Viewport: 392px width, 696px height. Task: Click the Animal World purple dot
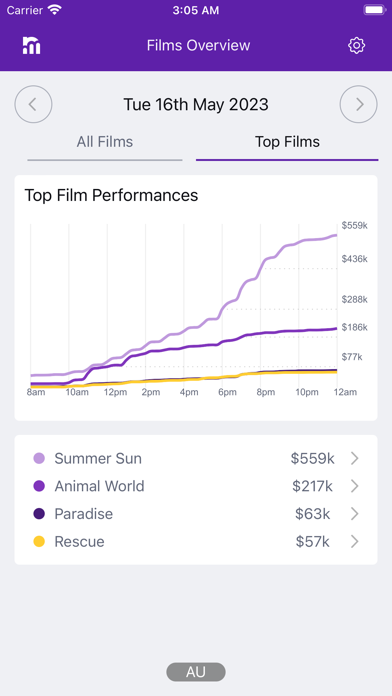tap(39, 486)
